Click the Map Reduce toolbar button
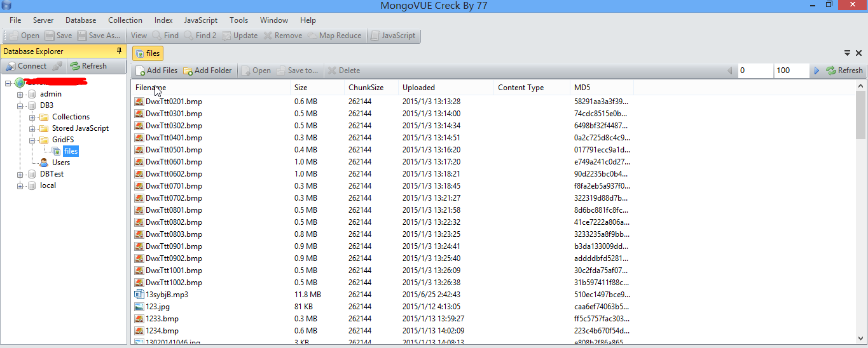 (x=334, y=36)
